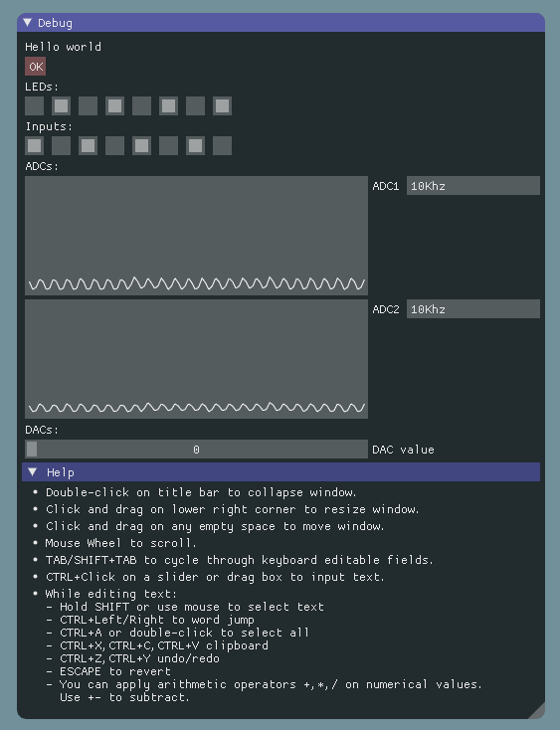Toggle the sixth LED checkbox
The height and width of the screenshot is (730, 560).
(168, 105)
